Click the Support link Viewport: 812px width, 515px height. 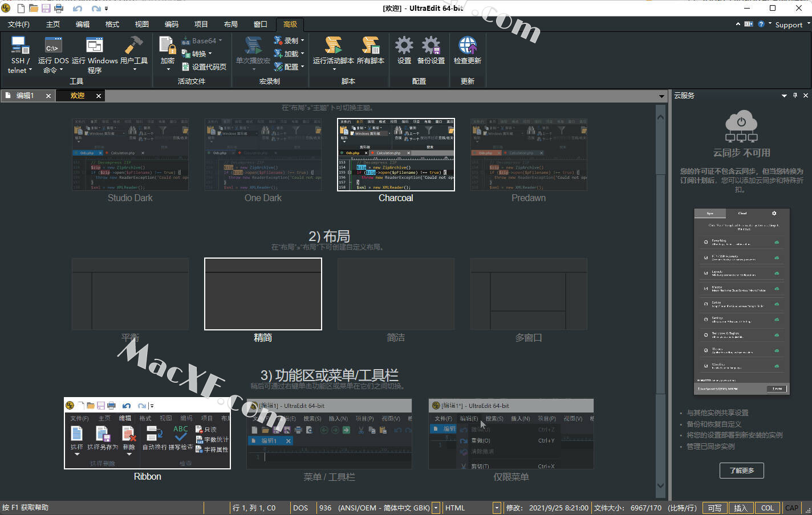coord(789,24)
